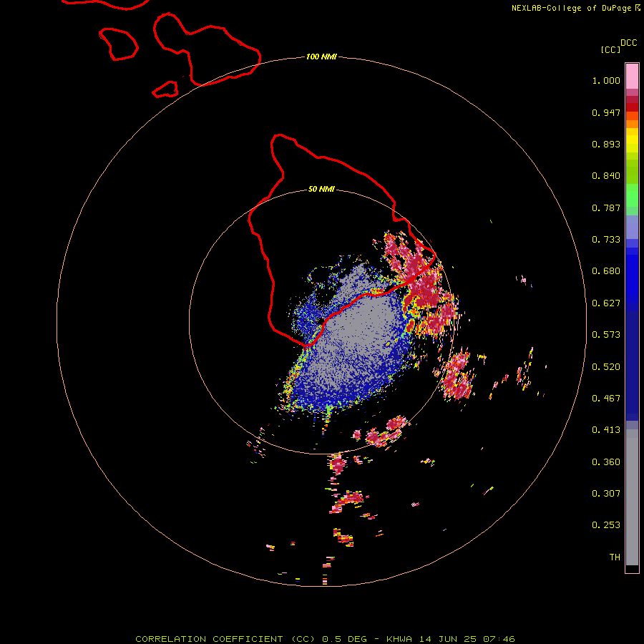Select the 0.733 scale value

point(606,240)
